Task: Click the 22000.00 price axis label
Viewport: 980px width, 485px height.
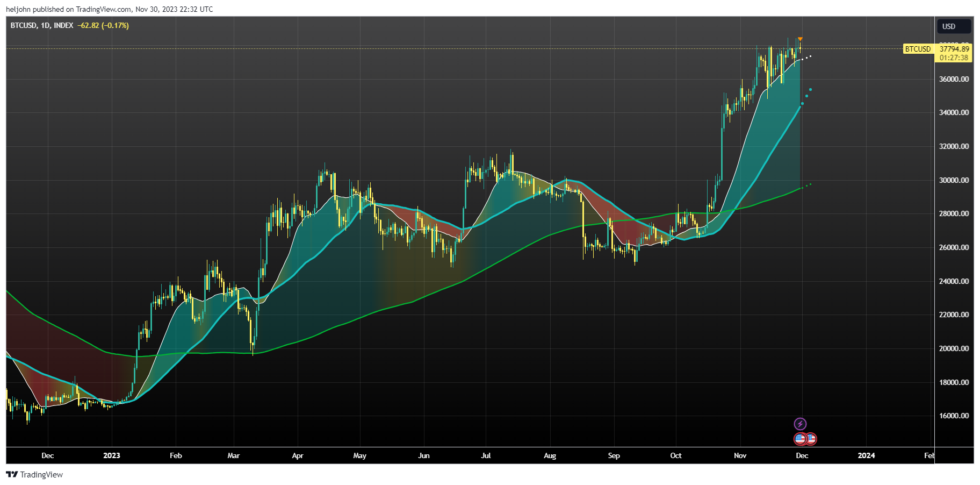Action: point(954,315)
